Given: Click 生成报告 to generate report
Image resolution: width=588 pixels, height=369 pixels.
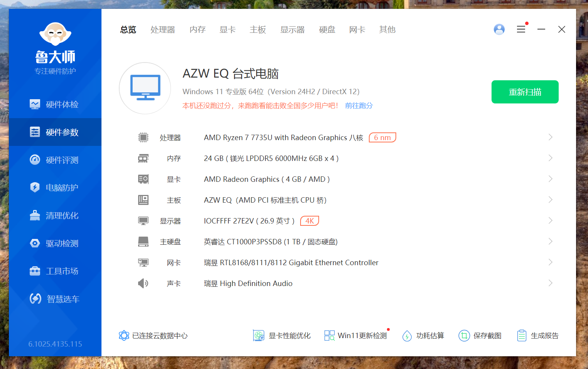Looking at the screenshot, I should 538,335.
